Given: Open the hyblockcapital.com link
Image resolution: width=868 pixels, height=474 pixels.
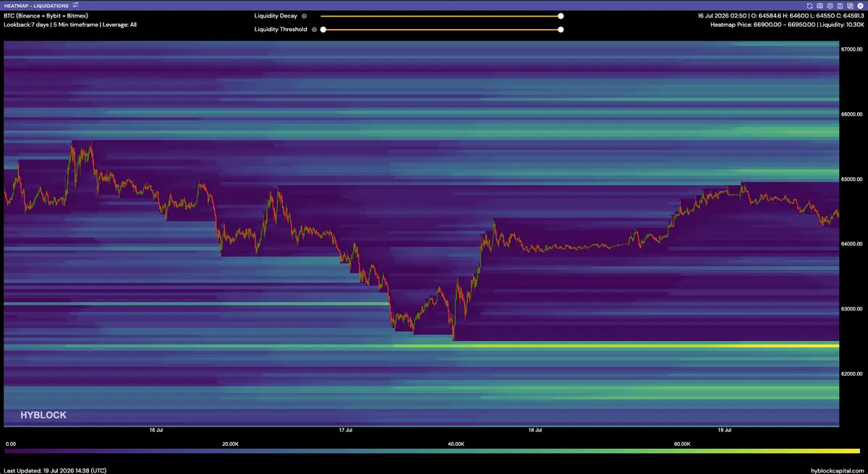Looking at the screenshot, I should tap(836, 470).
